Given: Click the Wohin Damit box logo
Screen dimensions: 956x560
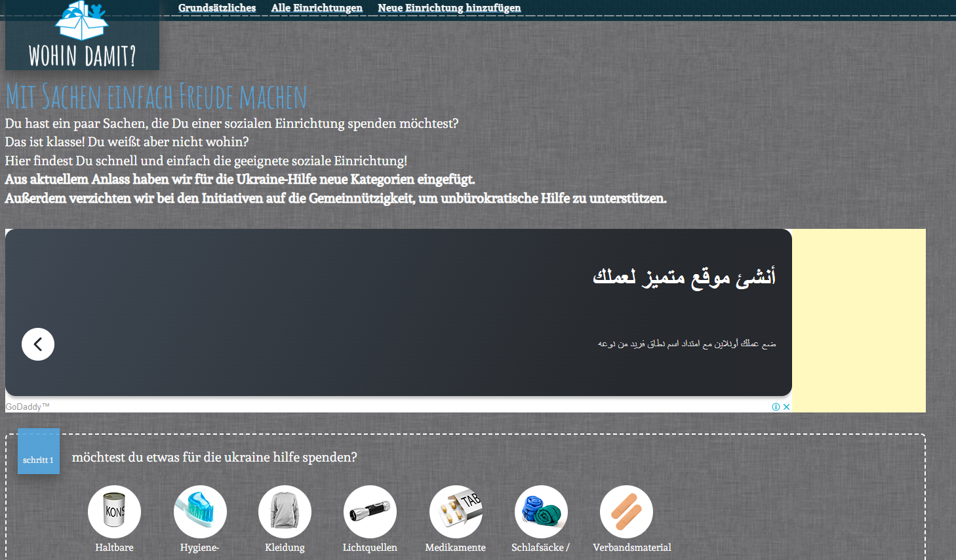Looking at the screenshot, I should (x=82, y=35).
